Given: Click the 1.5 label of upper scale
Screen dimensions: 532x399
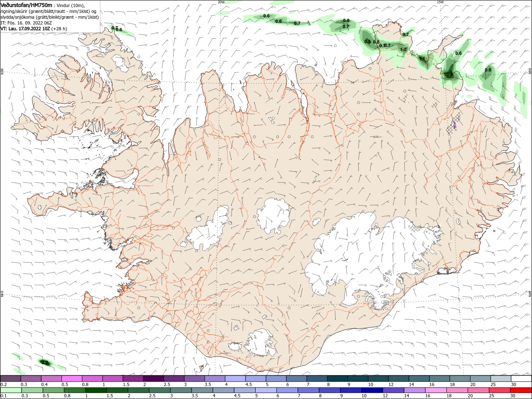Looking at the screenshot, I should [126, 384].
